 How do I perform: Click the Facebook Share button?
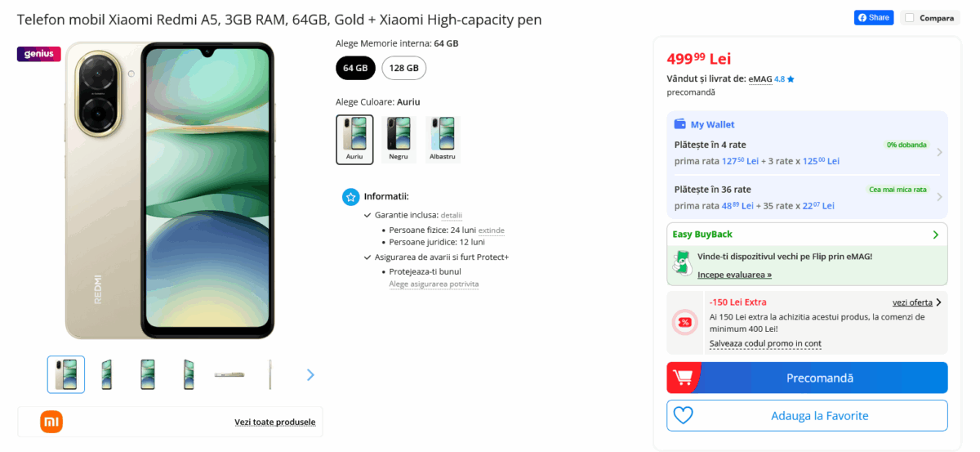(873, 18)
